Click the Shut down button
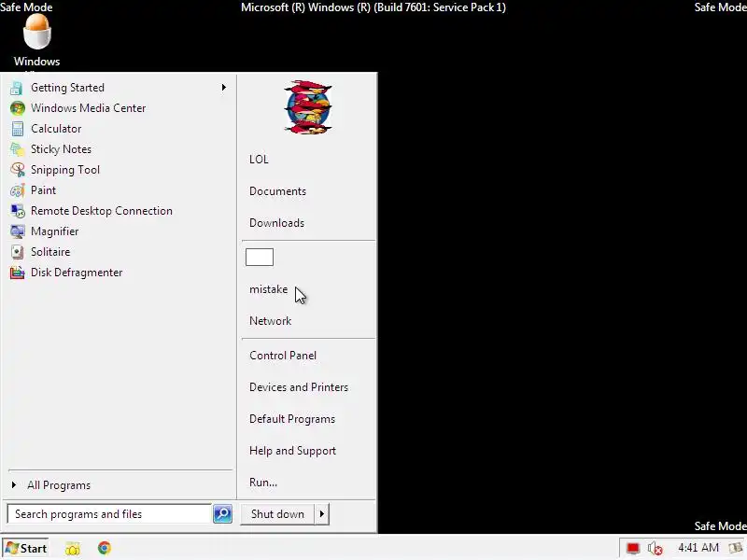The image size is (747, 560). pos(277,514)
